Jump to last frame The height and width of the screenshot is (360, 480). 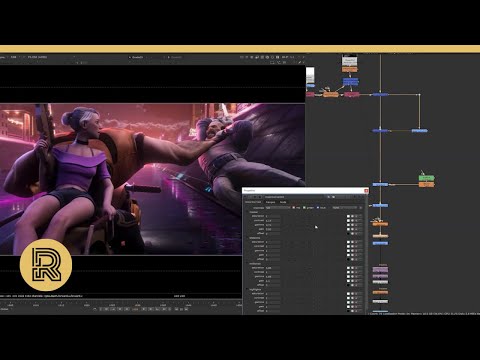(x=164, y=309)
